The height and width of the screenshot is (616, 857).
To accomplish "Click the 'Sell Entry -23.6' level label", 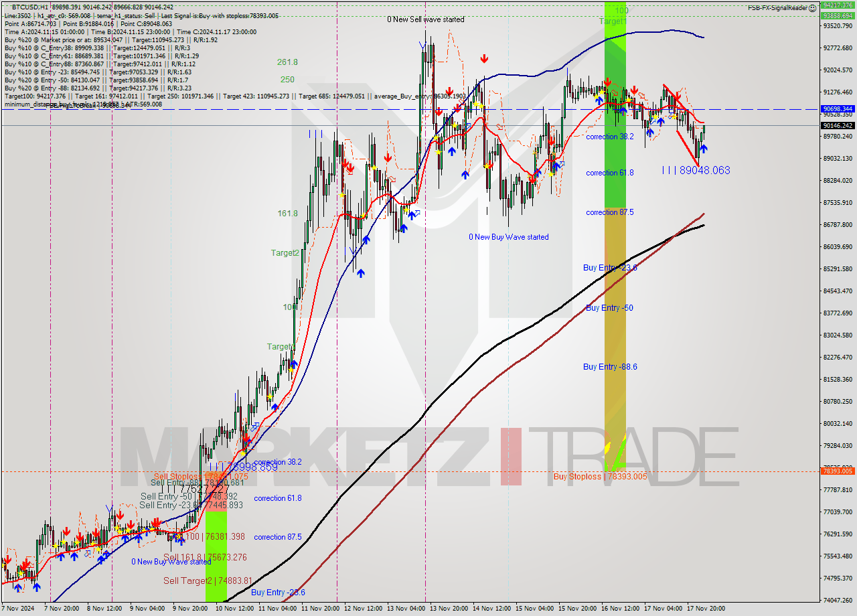I will tap(191, 506).
